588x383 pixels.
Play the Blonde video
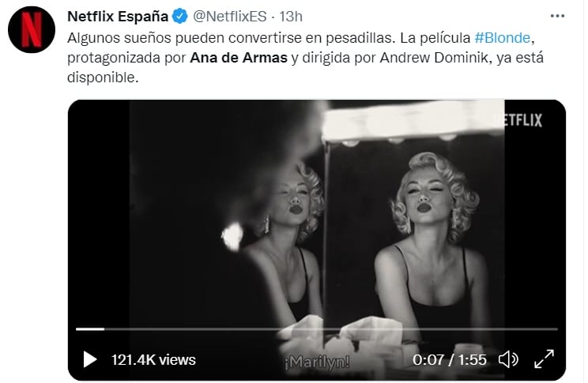(x=90, y=359)
